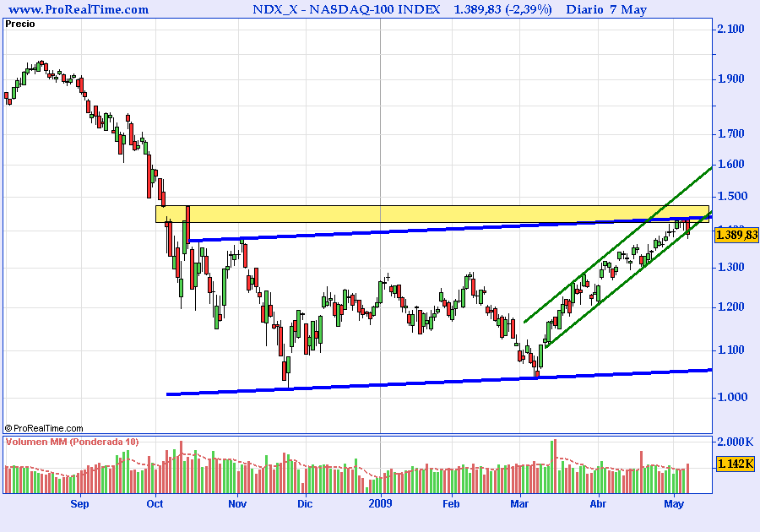Click the 1.000 price axis label
Image resolution: width=760 pixels, height=532 pixels.
(730, 397)
